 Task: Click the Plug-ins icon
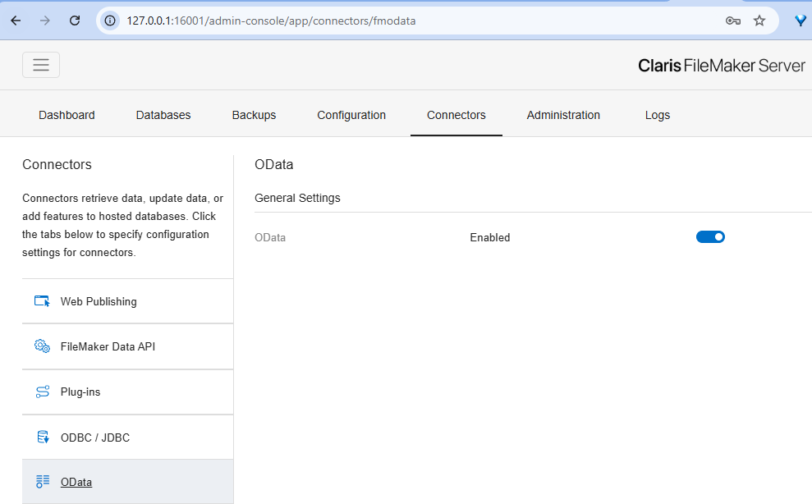click(43, 392)
